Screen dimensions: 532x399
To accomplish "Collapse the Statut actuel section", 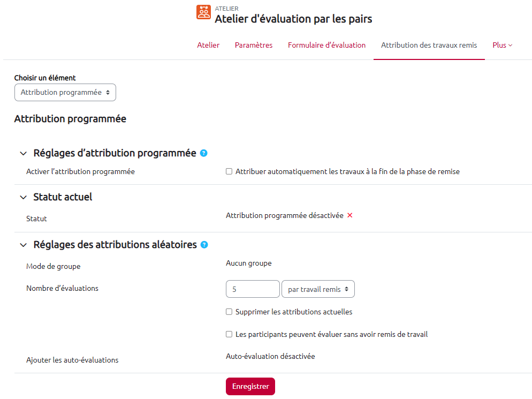I will (x=23, y=197).
